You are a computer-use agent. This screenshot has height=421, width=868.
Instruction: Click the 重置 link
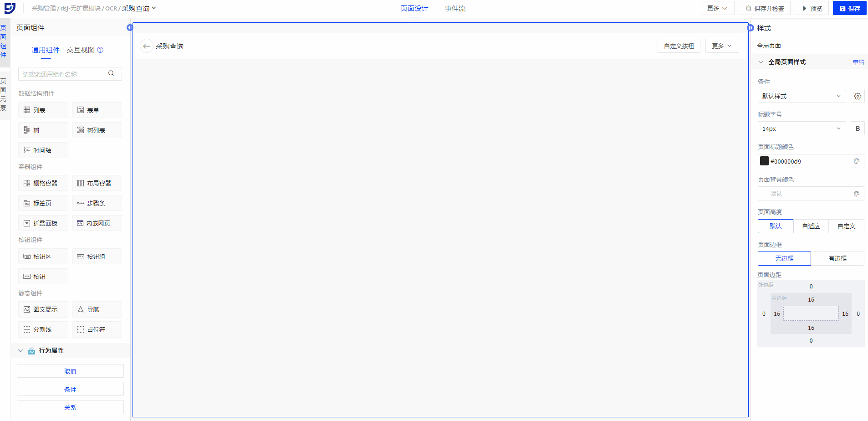point(858,62)
